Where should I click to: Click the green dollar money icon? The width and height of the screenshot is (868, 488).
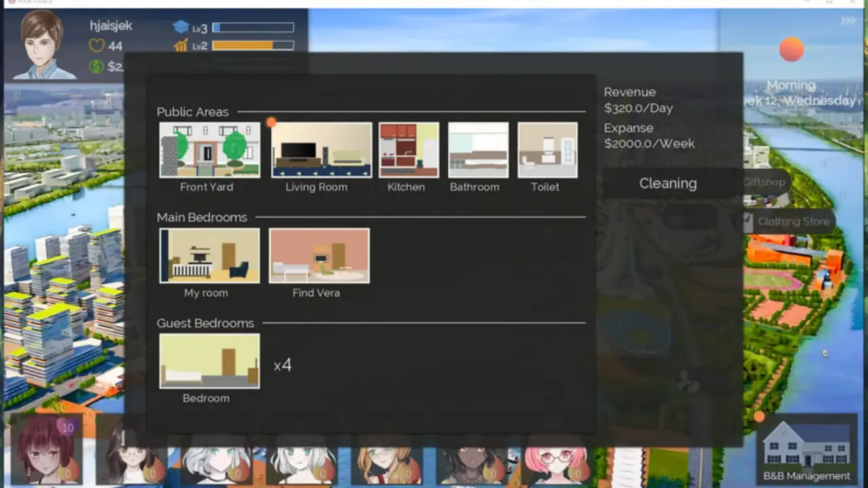click(97, 66)
